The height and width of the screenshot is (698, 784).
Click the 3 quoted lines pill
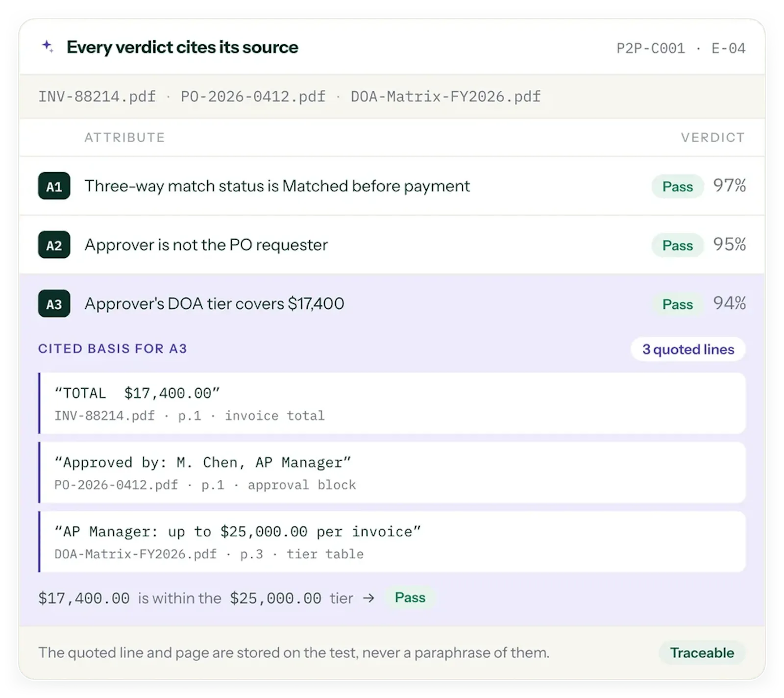coord(688,349)
